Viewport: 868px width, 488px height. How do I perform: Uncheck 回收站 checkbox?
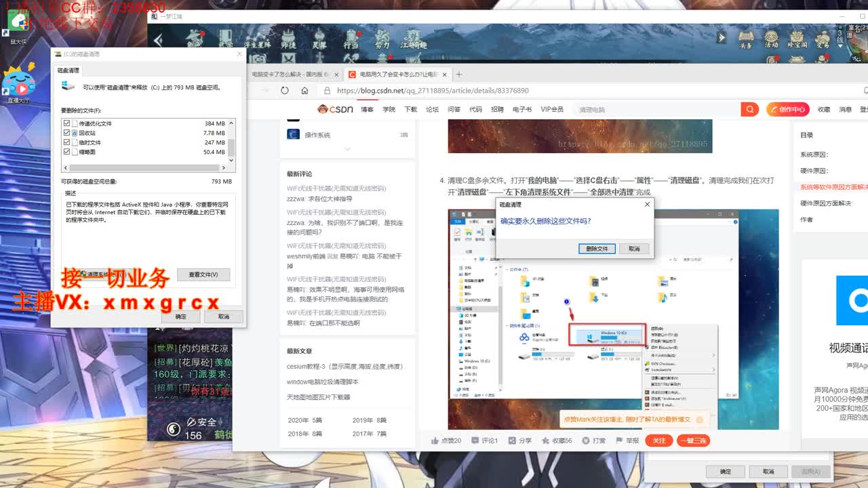pos(66,133)
